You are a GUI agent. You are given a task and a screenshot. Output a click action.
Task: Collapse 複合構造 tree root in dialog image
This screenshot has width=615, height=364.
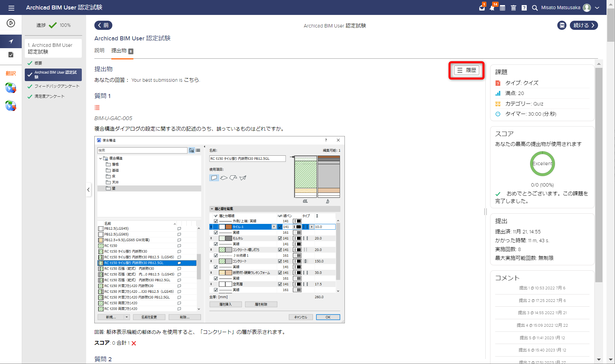[100, 158]
